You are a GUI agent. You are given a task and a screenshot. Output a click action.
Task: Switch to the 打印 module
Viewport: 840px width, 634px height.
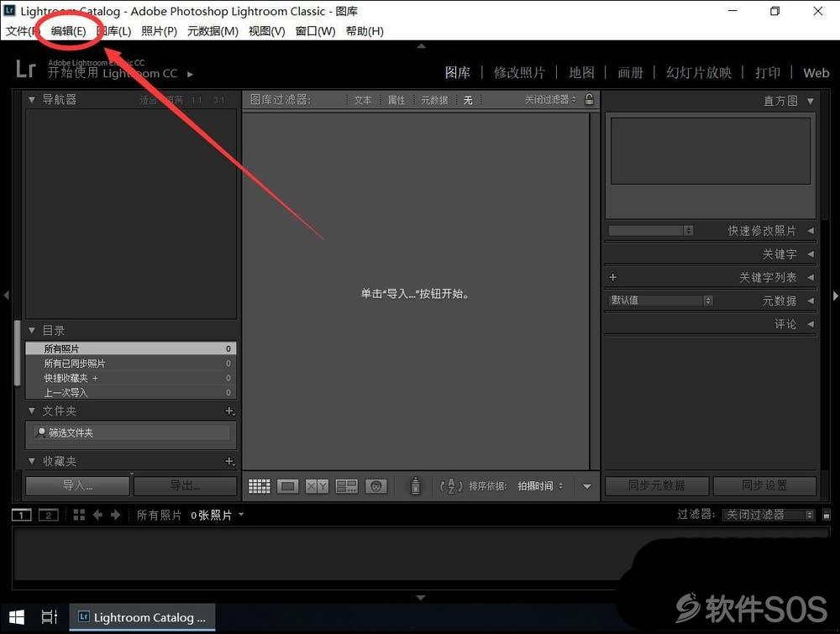point(767,73)
